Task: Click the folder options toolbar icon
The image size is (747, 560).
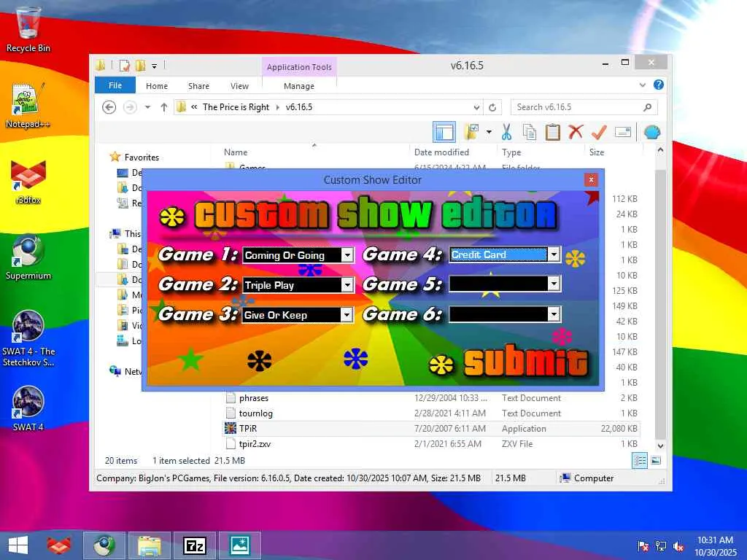Action: [x=471, y=132]
